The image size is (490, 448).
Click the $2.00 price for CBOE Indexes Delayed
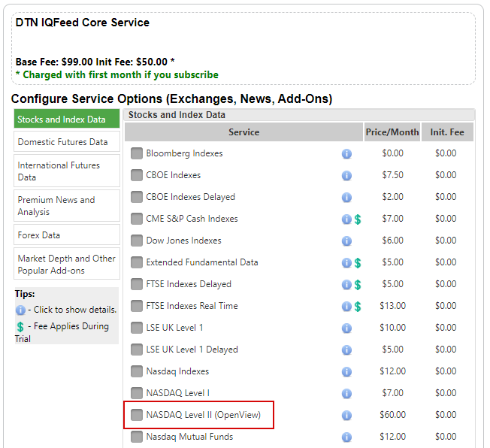pyautogui.click(x=392, y=197)
